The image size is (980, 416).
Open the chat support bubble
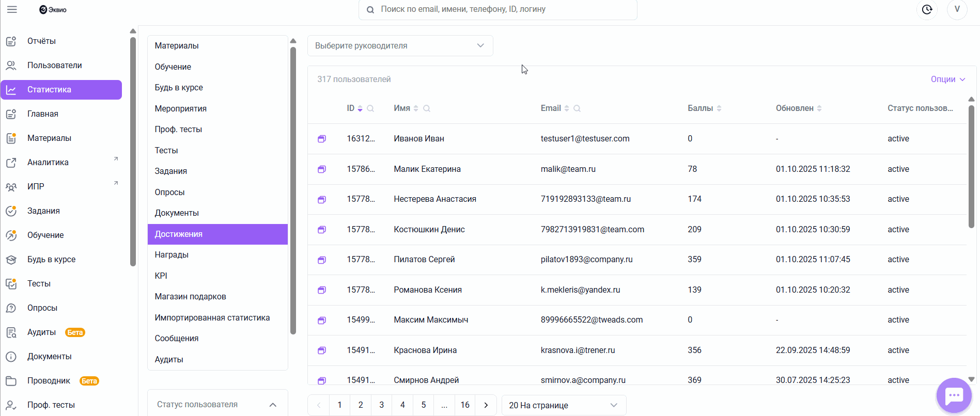point(954,396)
